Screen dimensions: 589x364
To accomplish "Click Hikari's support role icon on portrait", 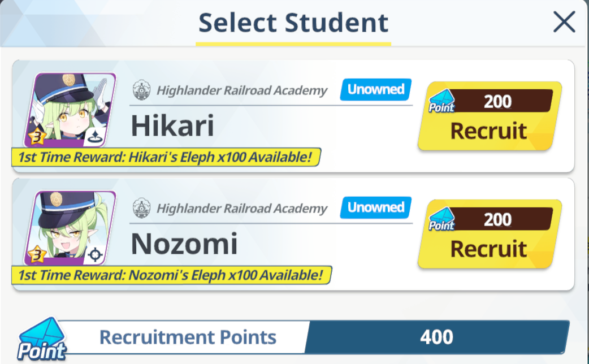I will [x=94, y=137].
